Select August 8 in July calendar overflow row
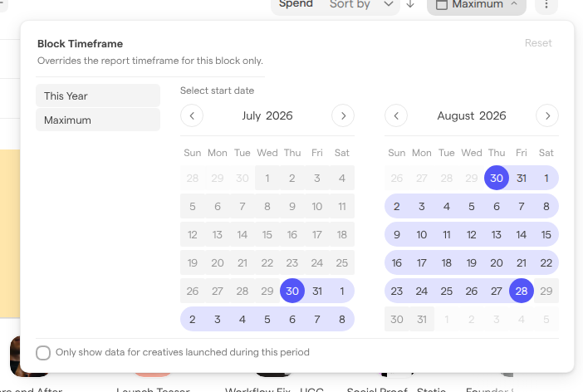 (342, 320)
